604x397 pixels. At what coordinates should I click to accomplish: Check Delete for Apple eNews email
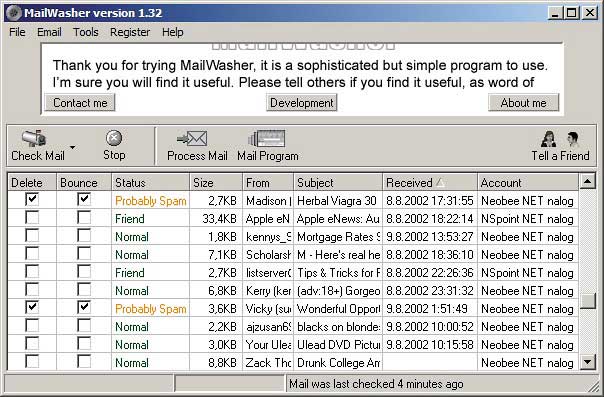point(32,218)
